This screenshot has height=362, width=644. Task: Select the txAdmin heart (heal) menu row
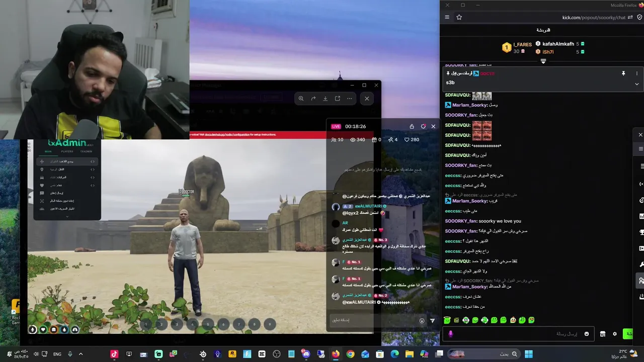coord(67,185)
